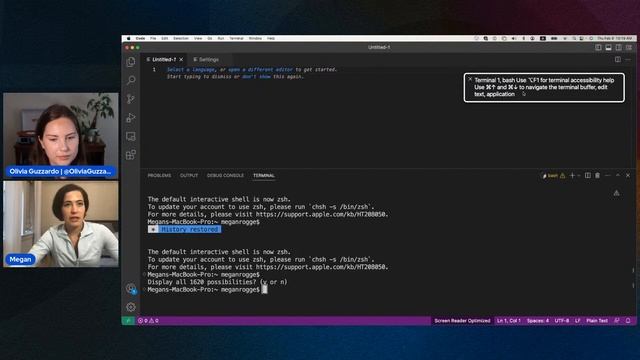Click the terminal cursor at last prompt
The image size is (640, 360).
pyautogui.click(x=264, y=289)
